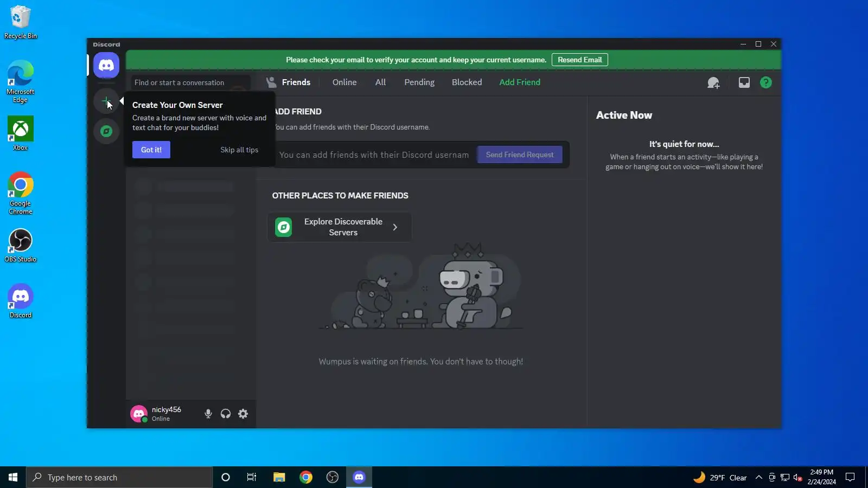The height and width of the screenshot is (488, 868).
Task: Select the OBS Studio desktop shortcut
Action: (x=21, y=246)
